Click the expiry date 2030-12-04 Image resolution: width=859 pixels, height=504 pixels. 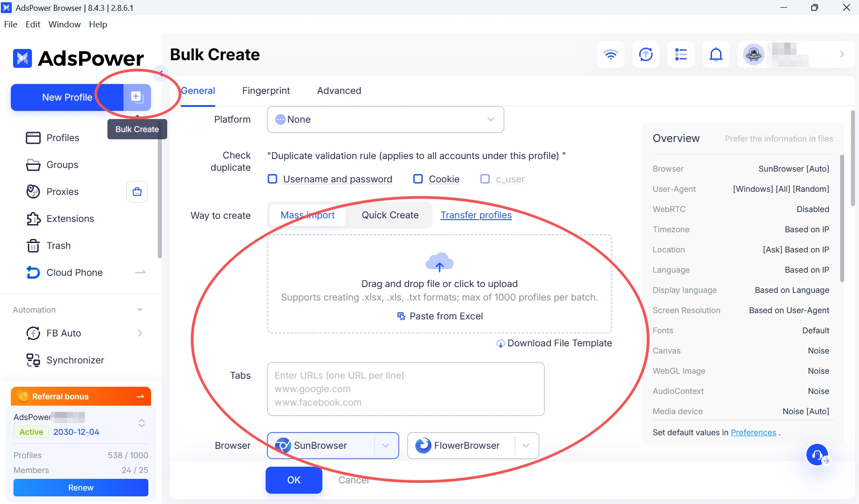click(76, 432)
